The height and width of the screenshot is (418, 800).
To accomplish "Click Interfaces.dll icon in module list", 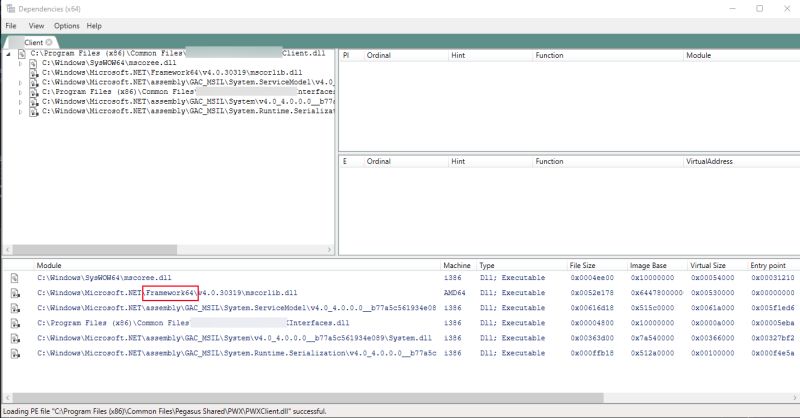I will 15,323.
